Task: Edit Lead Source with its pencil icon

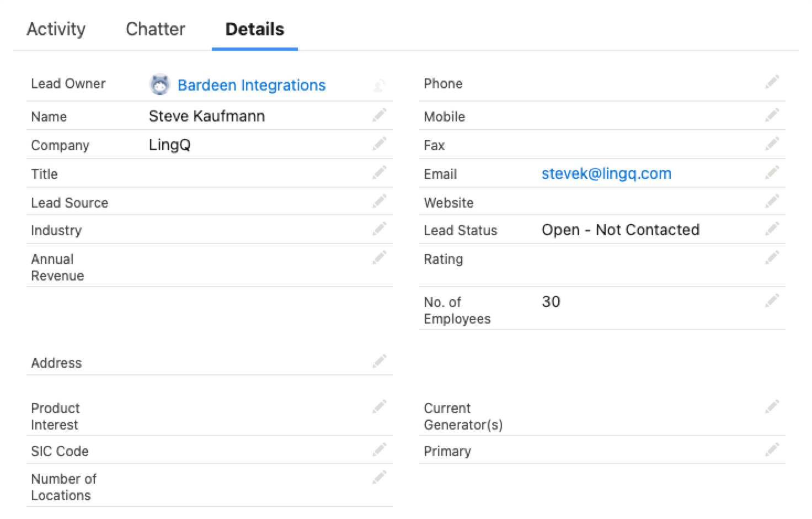Action: point(380,201)
